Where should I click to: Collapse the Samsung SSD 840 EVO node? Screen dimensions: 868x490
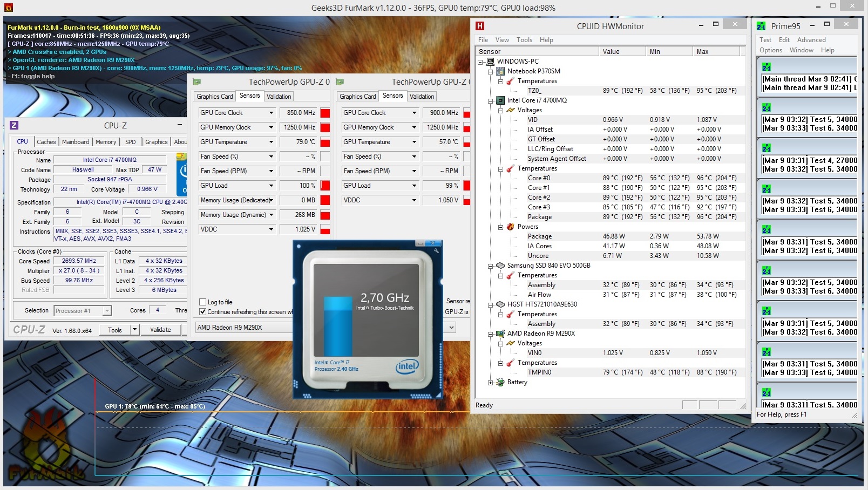point(491,266)
